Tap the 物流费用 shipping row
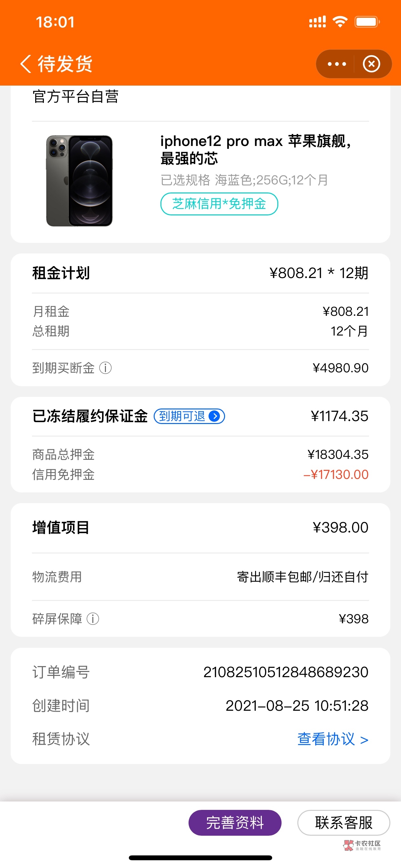 200,577
